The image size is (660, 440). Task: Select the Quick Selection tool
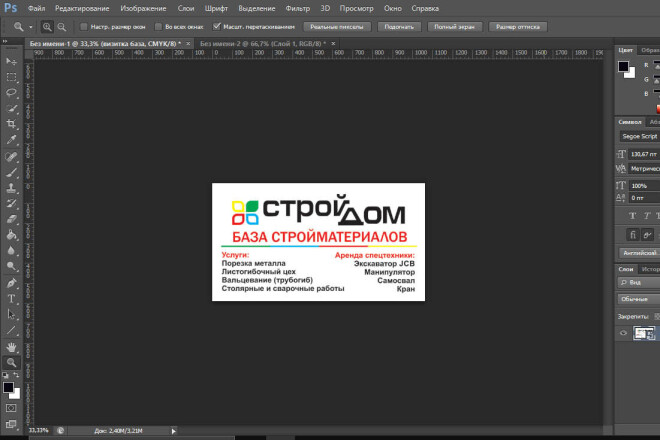coord(11,109)
